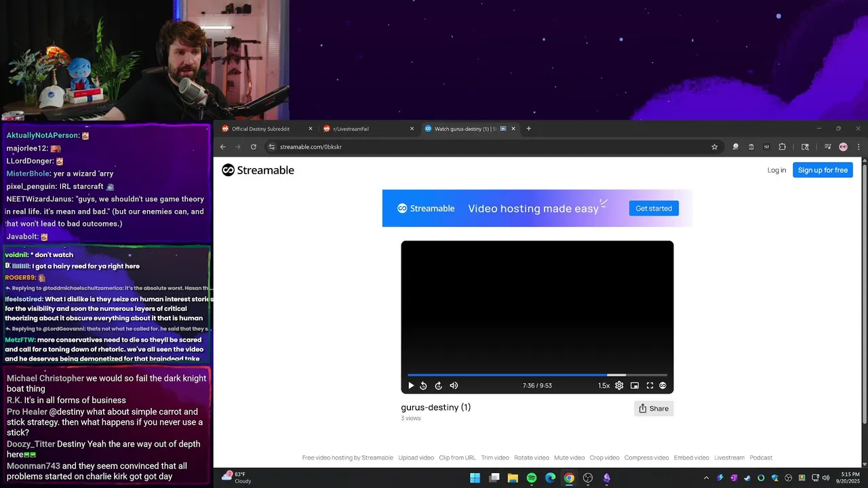
Task: Click the Log in link
Action: (x=776, y=170)
